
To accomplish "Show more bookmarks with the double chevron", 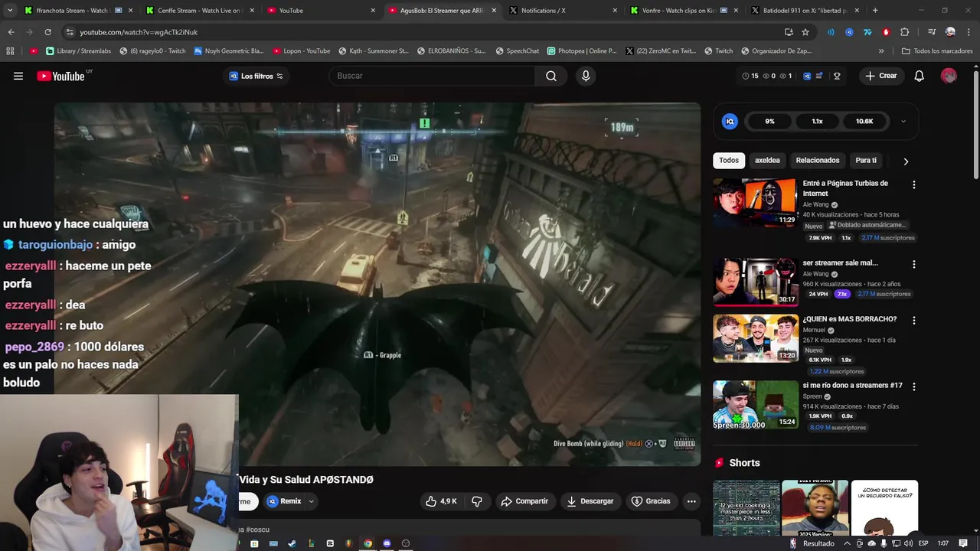I will click(881, 51).
